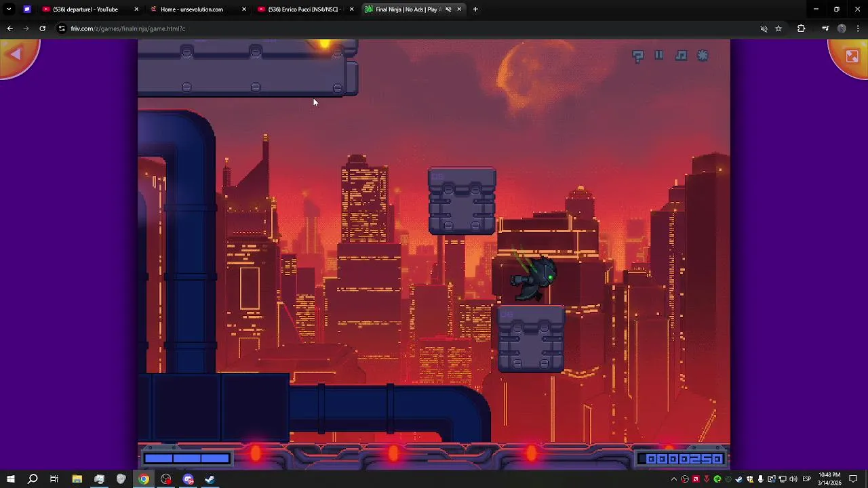Open the Chrome three-dot menu
Viewport: 868px width, 488px height.
(x=858, y=28)
